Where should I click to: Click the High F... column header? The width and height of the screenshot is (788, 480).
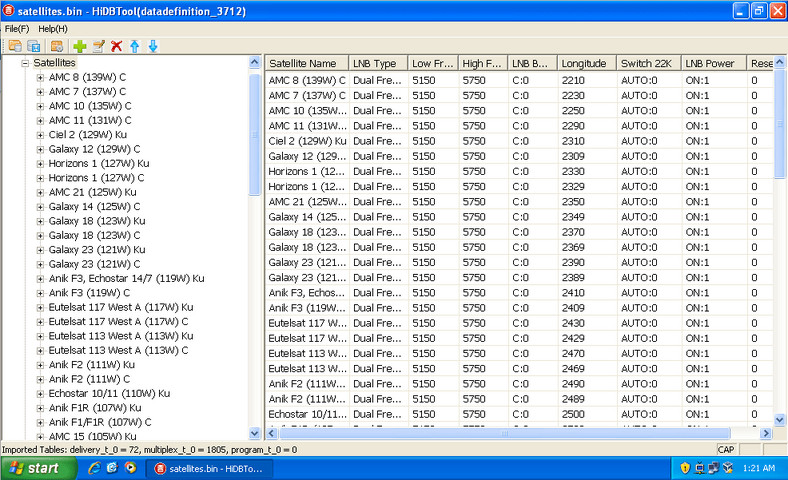483,63
